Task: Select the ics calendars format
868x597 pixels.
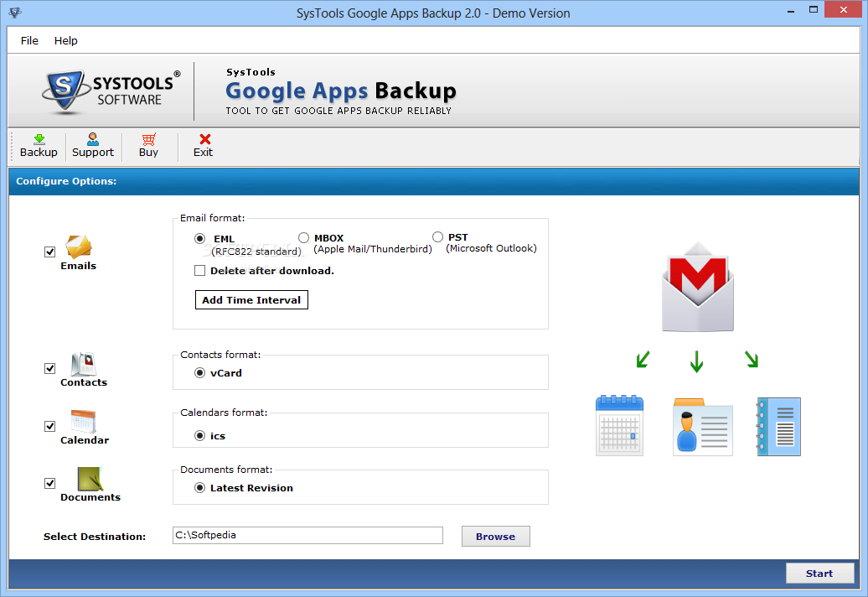Action: (x=200, y=436)
